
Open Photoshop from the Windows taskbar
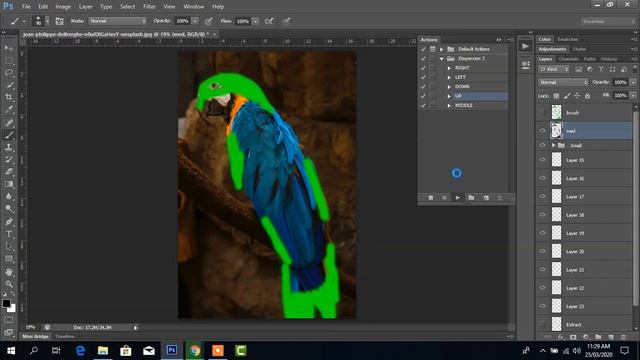point(172,350)
